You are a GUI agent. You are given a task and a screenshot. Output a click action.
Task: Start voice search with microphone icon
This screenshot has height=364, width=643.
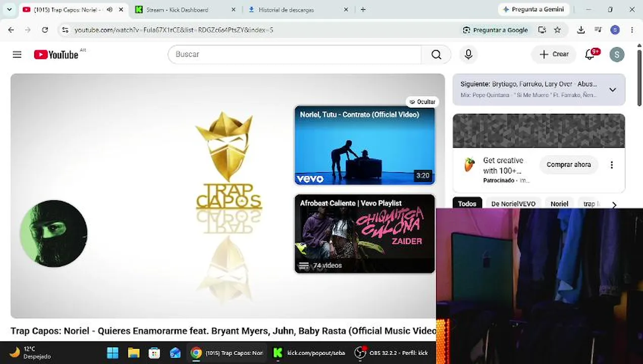[x=469, y=55]
